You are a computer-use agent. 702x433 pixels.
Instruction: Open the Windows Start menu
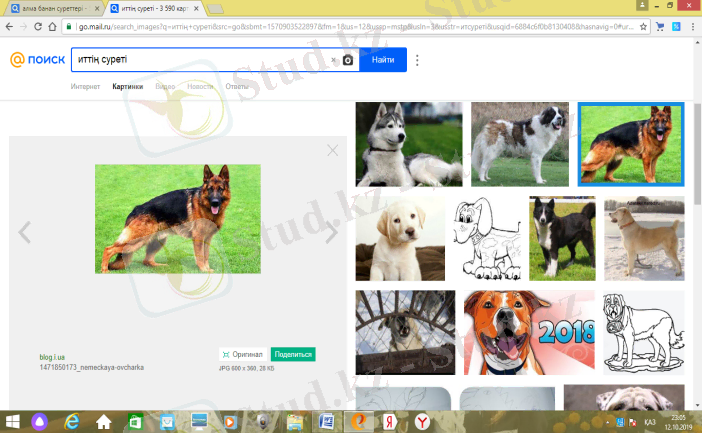click(x=13, y=421)
